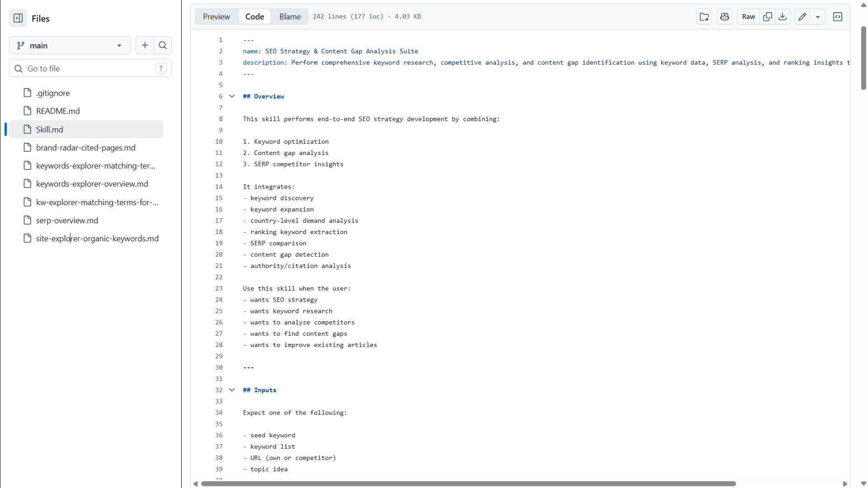The height and width of the screenshot is (488, 868).
Task: Click the Raw button
Action: (748, 17)
